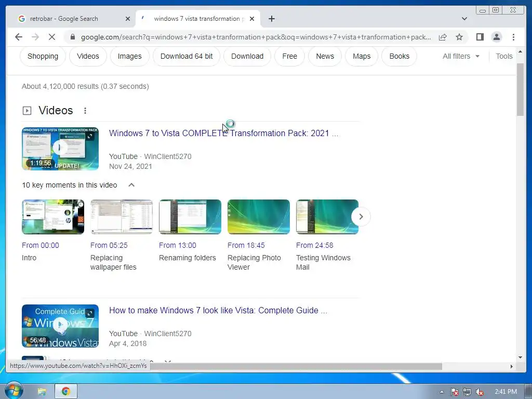The height and width of the screenshot is (399, 532).
Task: Show hidden system tray icons
Action: pos(442,392)
